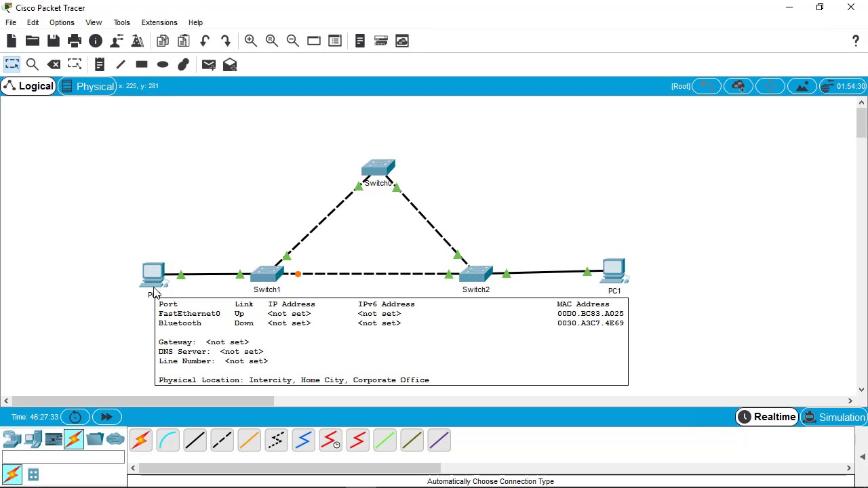Open the Extensions menu
This screenshot has height=488, width=868.
(159, 22)
